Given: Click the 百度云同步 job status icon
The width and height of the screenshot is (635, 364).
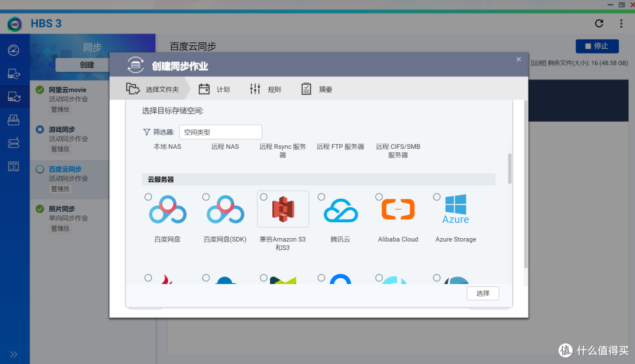Looking at the screenshot, I should [x=40, y=169].
